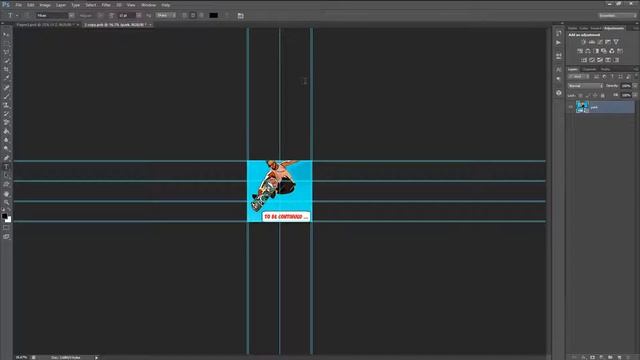
Task: Toggle lock image pixels
Action: click(588, 96)
